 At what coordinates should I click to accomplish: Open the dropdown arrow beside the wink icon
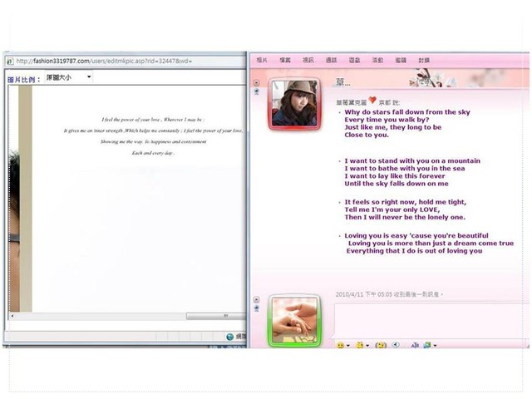click(x=367, y=346)
